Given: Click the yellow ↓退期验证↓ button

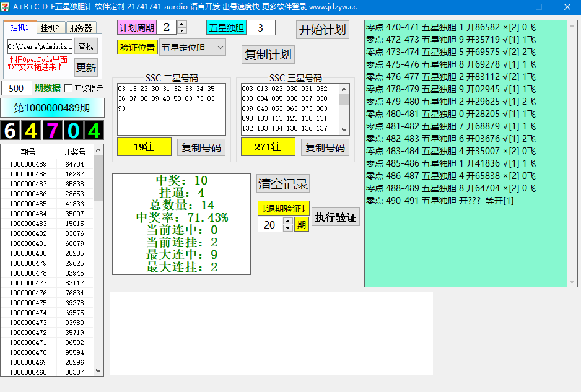Looking at the screenshot, I should 284,209.
